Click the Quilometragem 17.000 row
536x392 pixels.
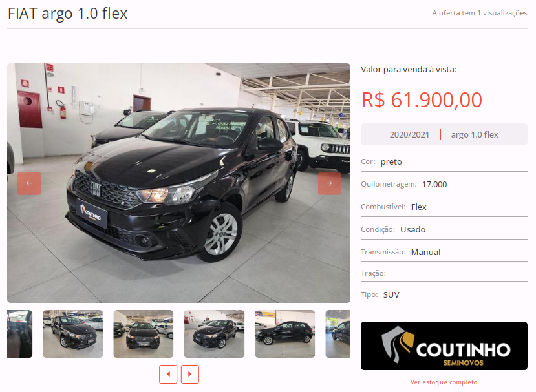click(444, 184)
